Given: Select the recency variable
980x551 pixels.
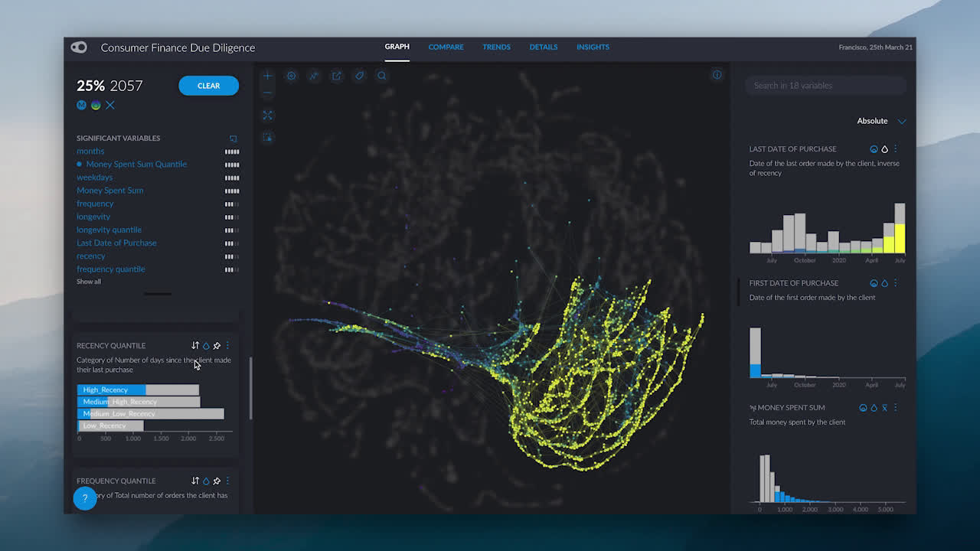Looking at the screenshot, I should pyautogui.click(x=90, y=256).
